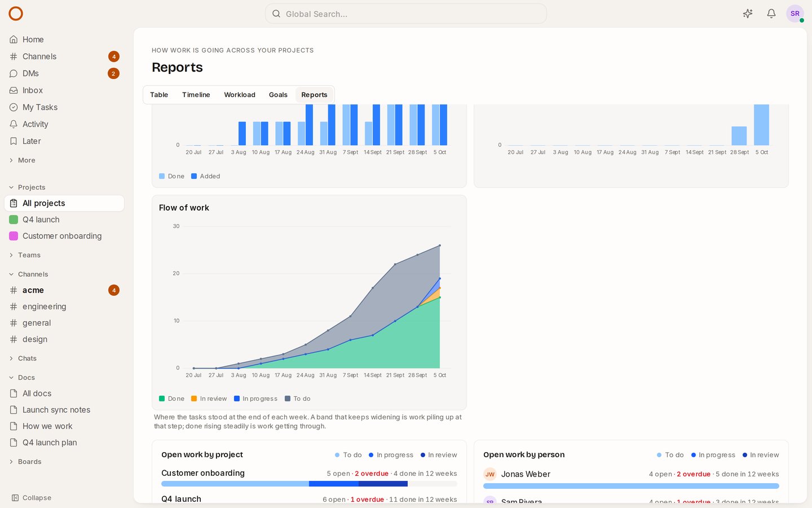Open DMs in the sidebar
This screenshot has height=508, width=812.
64,73
